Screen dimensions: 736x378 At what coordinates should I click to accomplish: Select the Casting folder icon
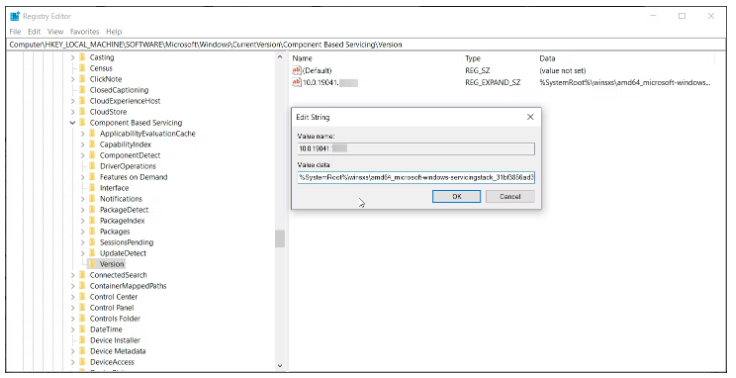click(82, 57)
